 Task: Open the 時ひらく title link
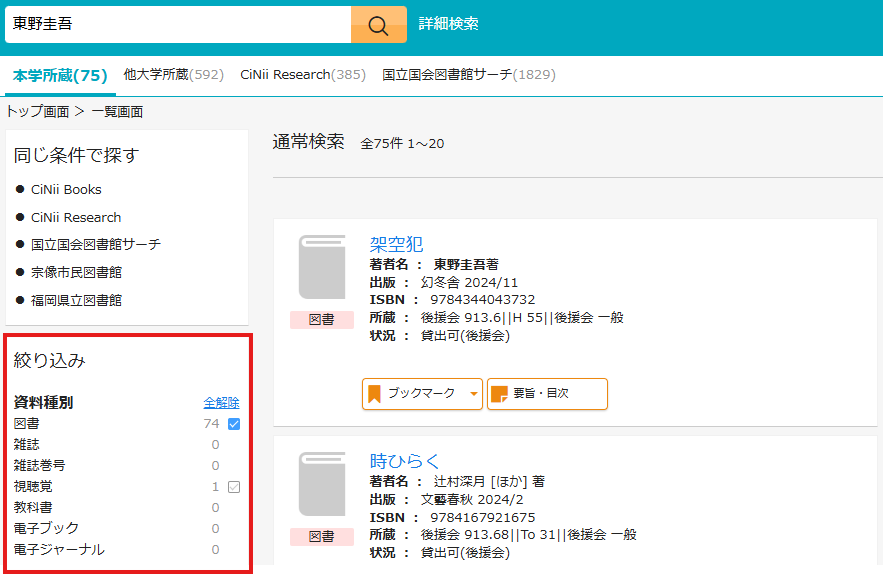[x=404, y=461]
